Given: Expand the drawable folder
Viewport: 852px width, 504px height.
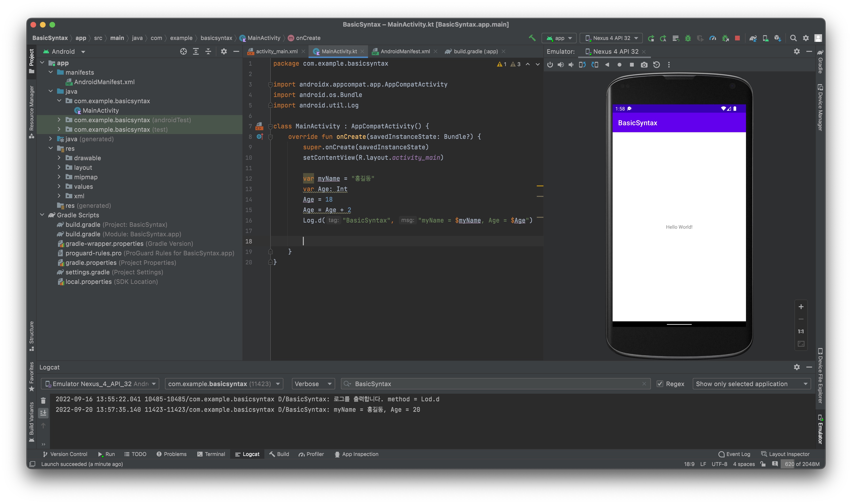Looking at the screenshot, I should (59, 158).
